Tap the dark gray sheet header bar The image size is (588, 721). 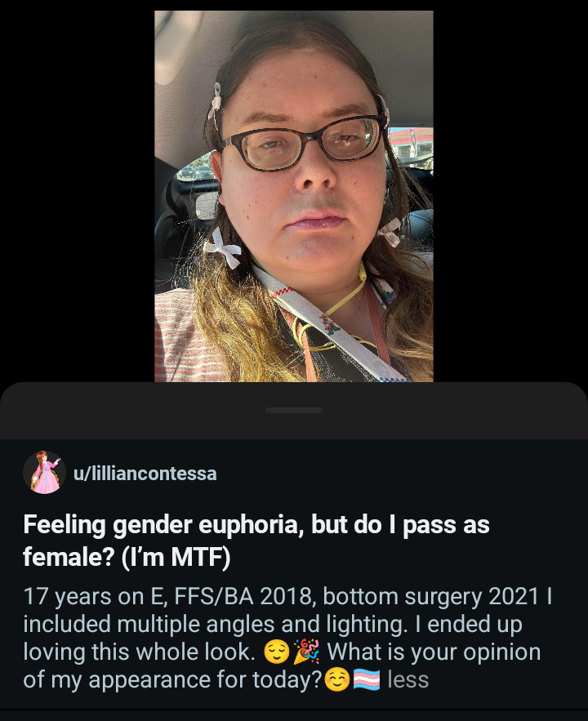pyautogui.click(x=294, y=411)
